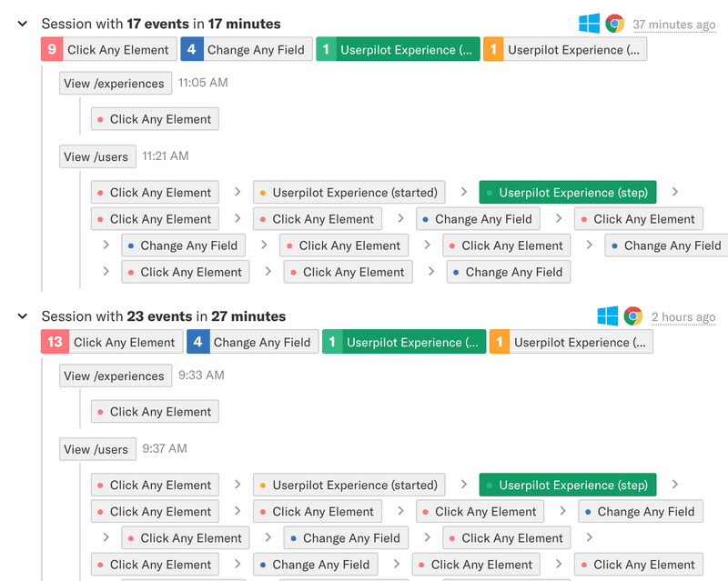Open the View /users pageview at 9:37 AM
This screenshot has height=581, width=728.
(x=98, y=449)
